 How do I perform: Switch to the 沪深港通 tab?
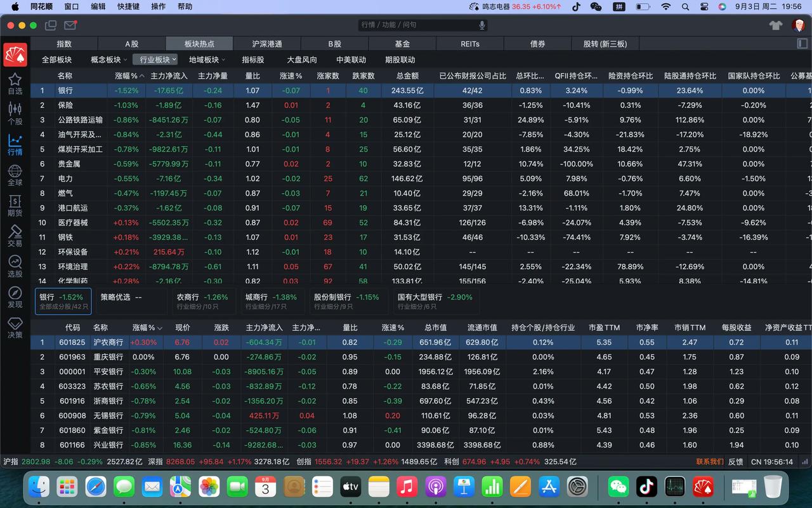click(x=266, y=43)
